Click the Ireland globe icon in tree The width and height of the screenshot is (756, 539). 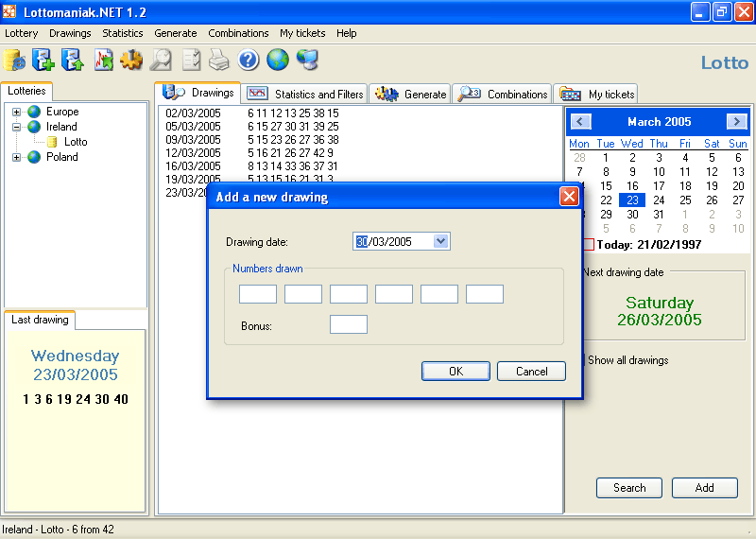[x=34, y=127]
